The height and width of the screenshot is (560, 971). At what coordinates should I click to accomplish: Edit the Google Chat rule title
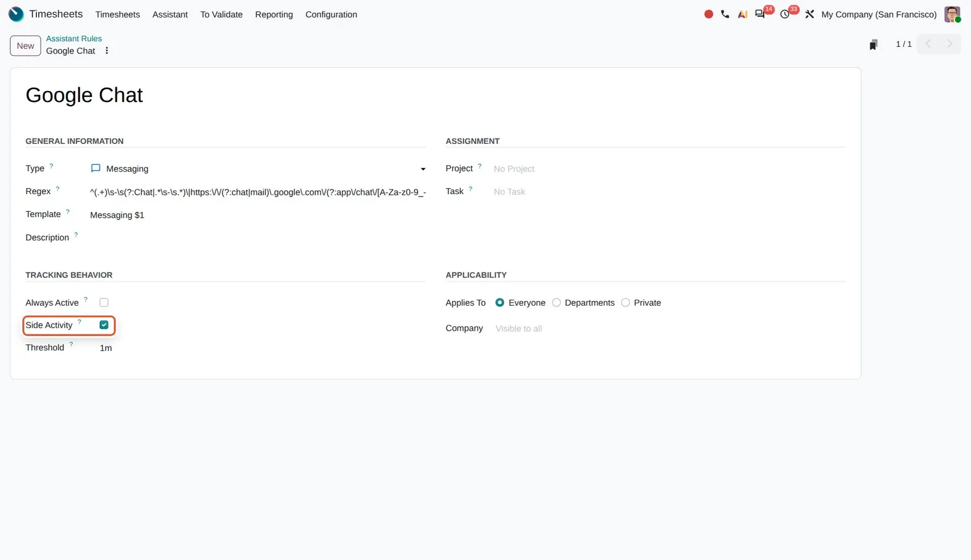84,95
